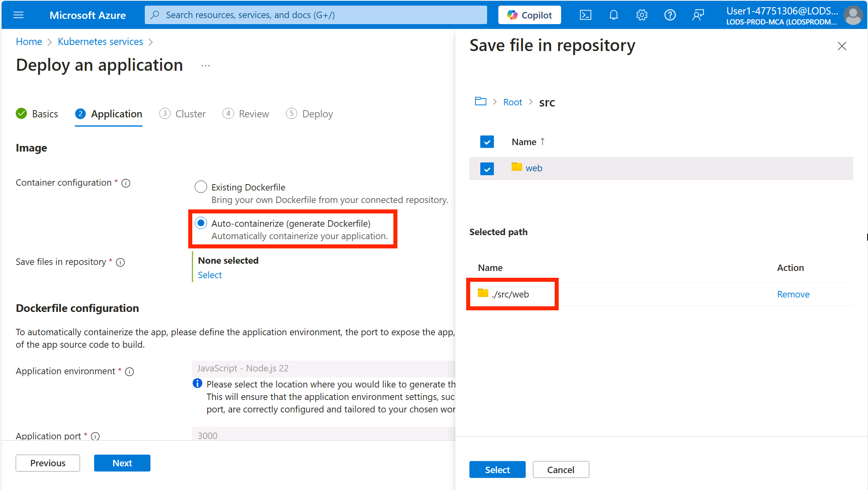The image size is (868, 490).
Task: Click the Application environment info icon
Action: pyautogui.click(x=130, y=372)
